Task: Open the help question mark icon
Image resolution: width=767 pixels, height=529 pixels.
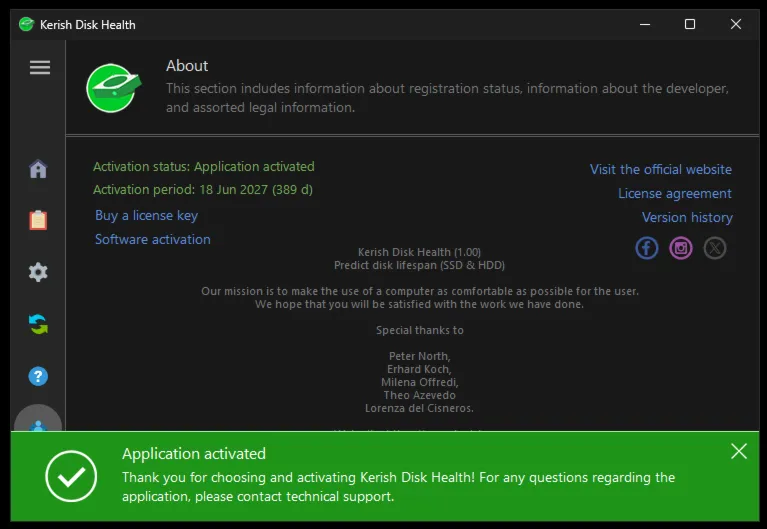Action: (x=38, y=376)
